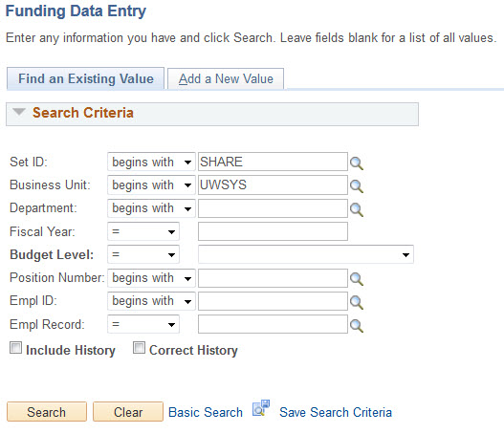Screen dimensions: 504x434
Task: Focus the Department text field
Action: point(273,208)
